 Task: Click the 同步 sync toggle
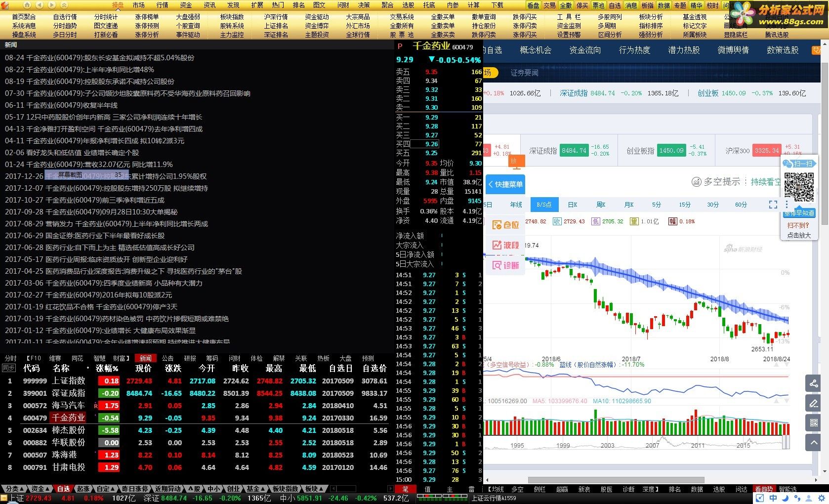click(x=9, y=368)
